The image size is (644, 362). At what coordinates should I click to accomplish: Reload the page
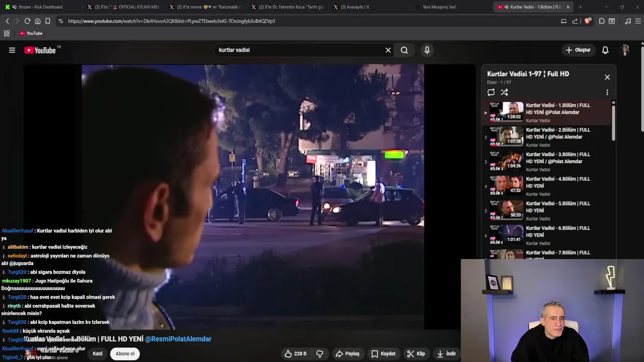[27, 21]
